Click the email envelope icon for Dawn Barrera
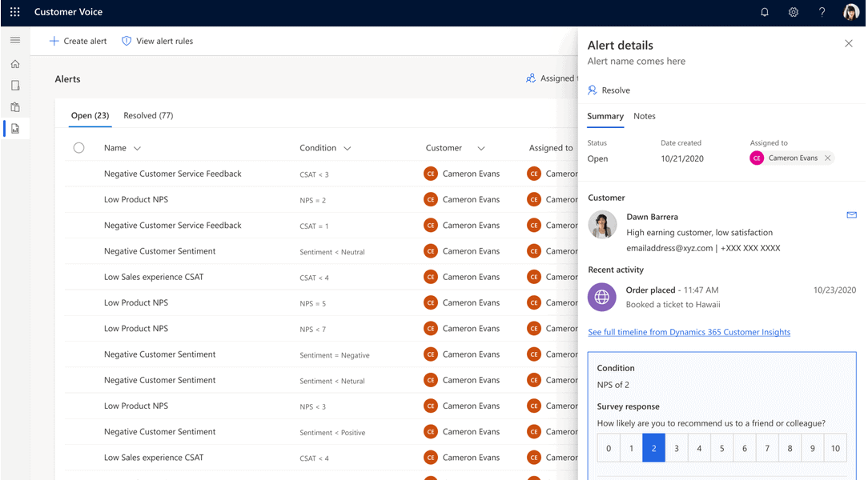Screen dimensions: 868x480 tap(851, 214)
